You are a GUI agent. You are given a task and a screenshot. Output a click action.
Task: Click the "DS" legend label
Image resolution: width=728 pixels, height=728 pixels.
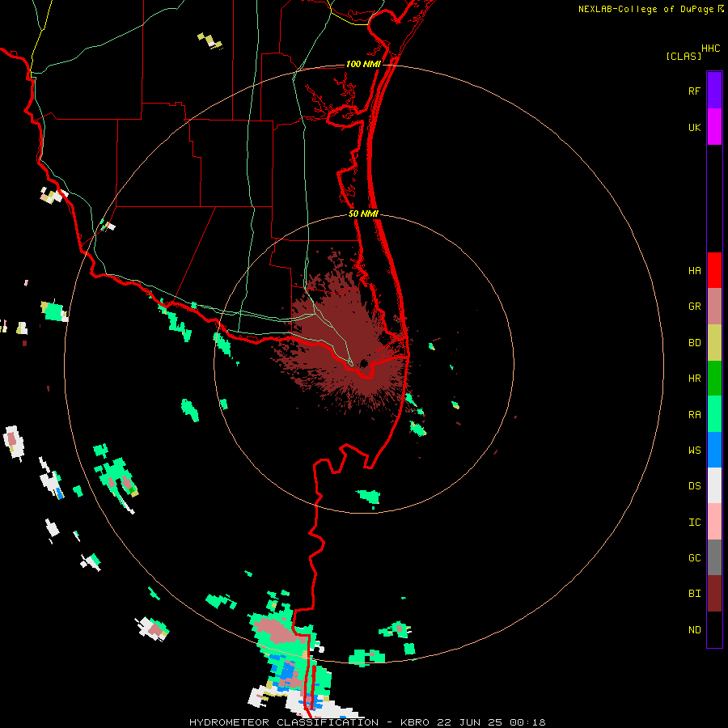694,486
